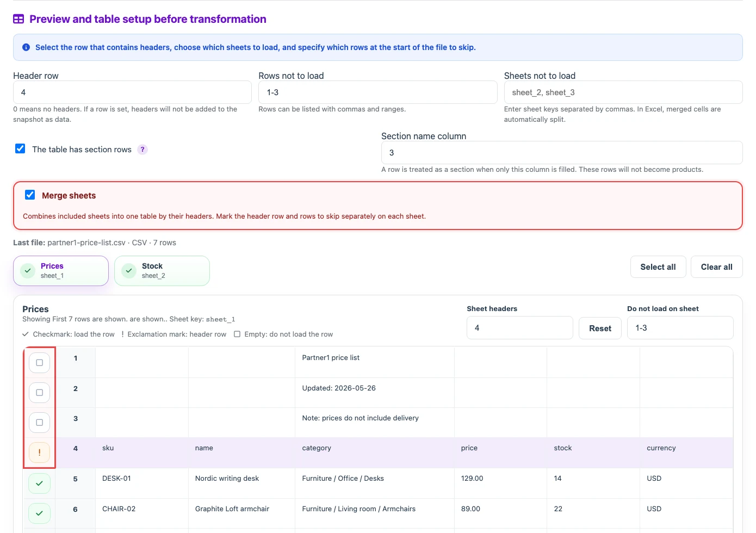756x533 pixels.
Task: Click the 'Partner1 price list' cell
Action: coord(375,362)
